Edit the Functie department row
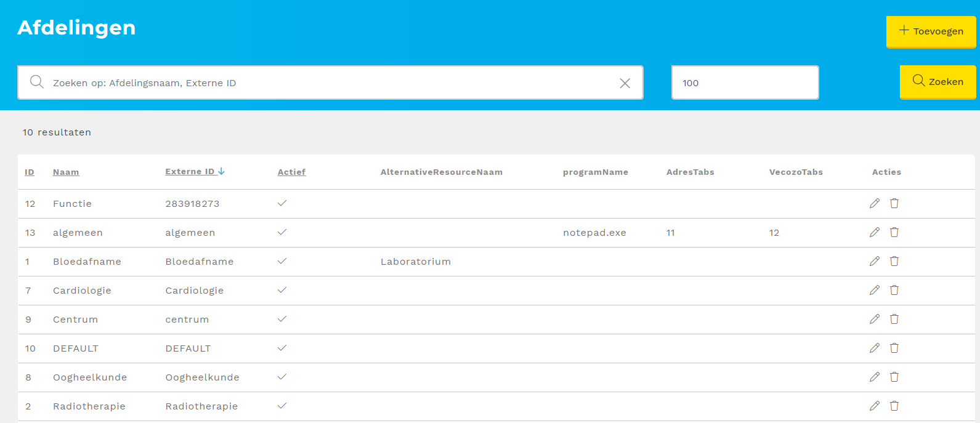 (874, 203)
